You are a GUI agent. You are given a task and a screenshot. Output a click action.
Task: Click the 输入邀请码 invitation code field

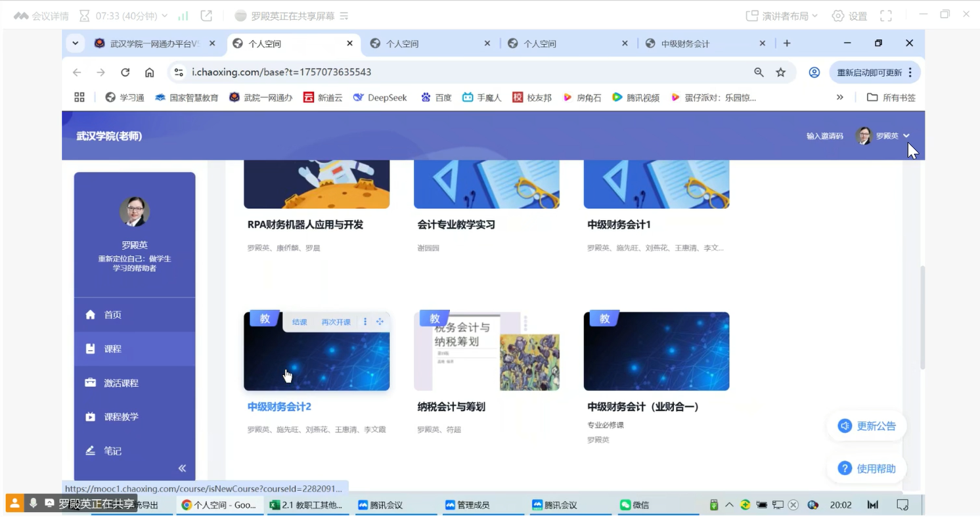click(x=824, y=136)
